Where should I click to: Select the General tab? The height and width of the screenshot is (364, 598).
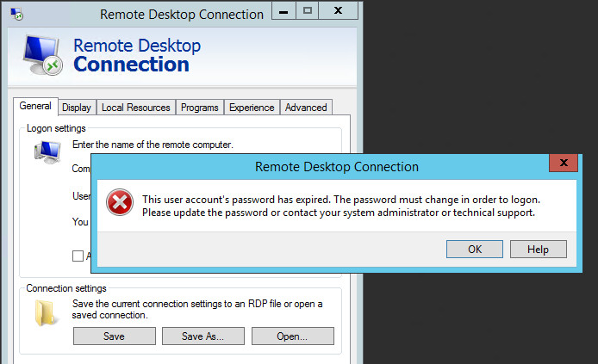coord(35,107)
